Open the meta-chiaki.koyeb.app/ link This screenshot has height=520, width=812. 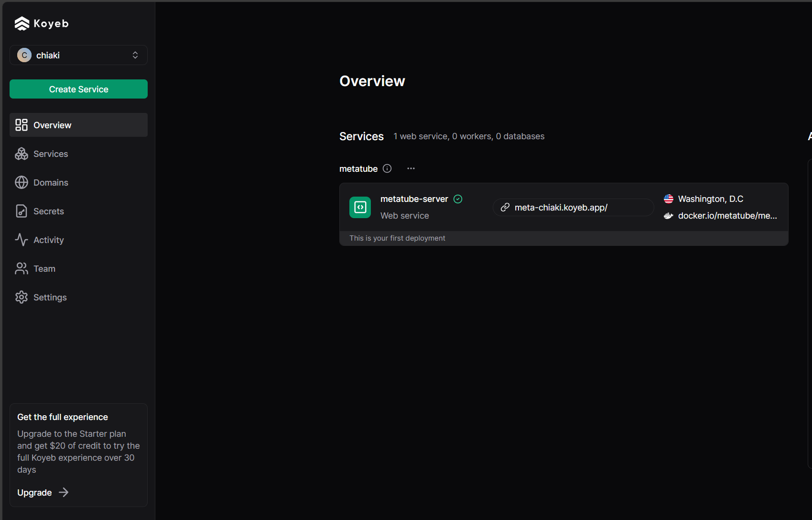[x=573, y=207]
